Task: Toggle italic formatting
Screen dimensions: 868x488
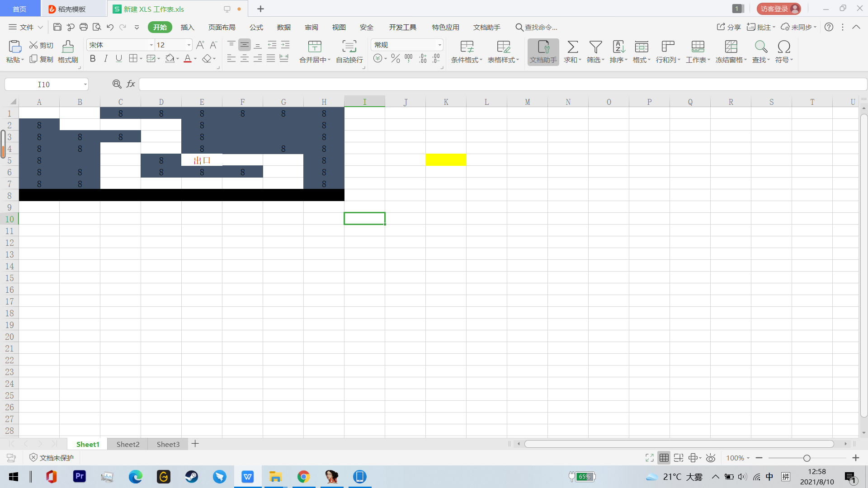Action: [x=106, y=59]
